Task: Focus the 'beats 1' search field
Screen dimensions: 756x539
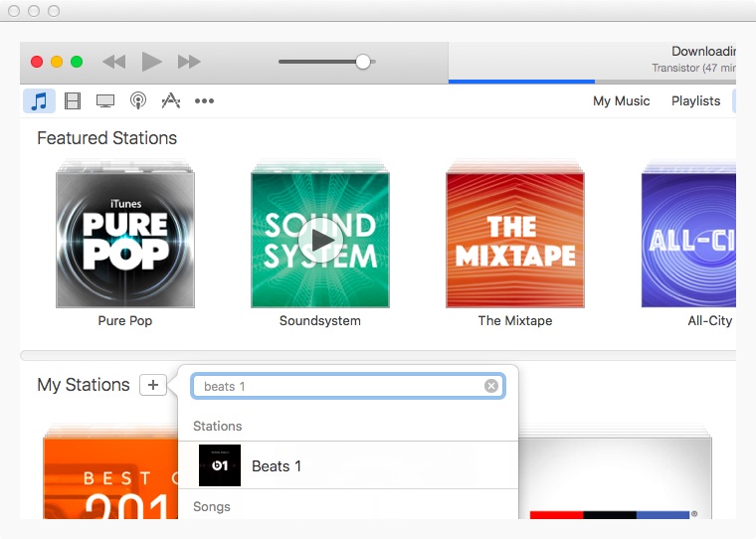Action: tap(347, 386)
